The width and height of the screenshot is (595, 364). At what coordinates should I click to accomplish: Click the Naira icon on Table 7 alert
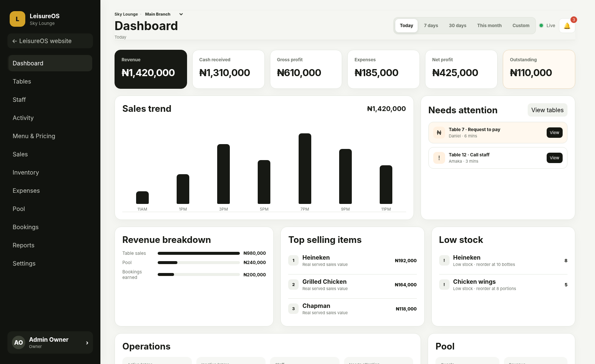pos(439,133)
